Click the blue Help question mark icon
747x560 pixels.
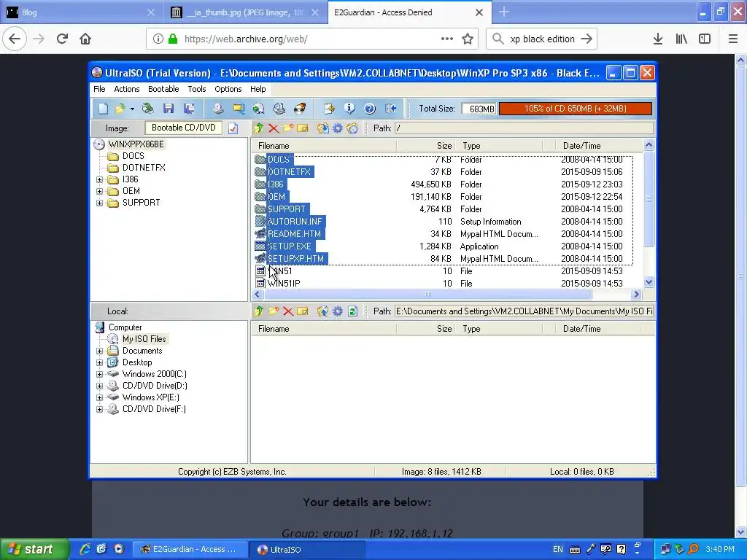[370, 109]
